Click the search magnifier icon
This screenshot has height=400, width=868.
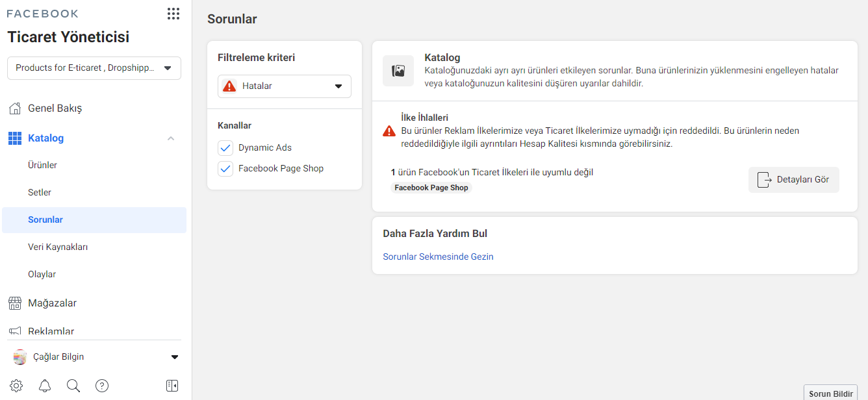click(73, 386)
